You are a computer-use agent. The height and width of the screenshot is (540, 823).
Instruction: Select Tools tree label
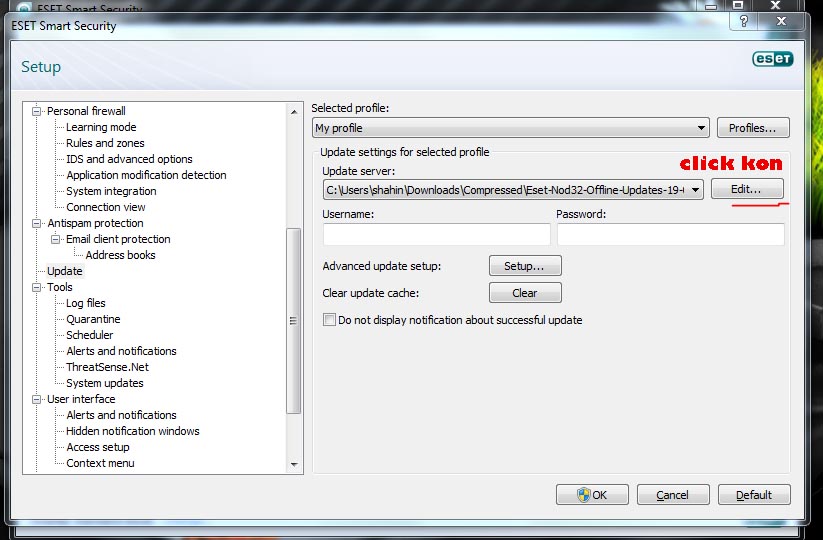click(x=59, y=287)
